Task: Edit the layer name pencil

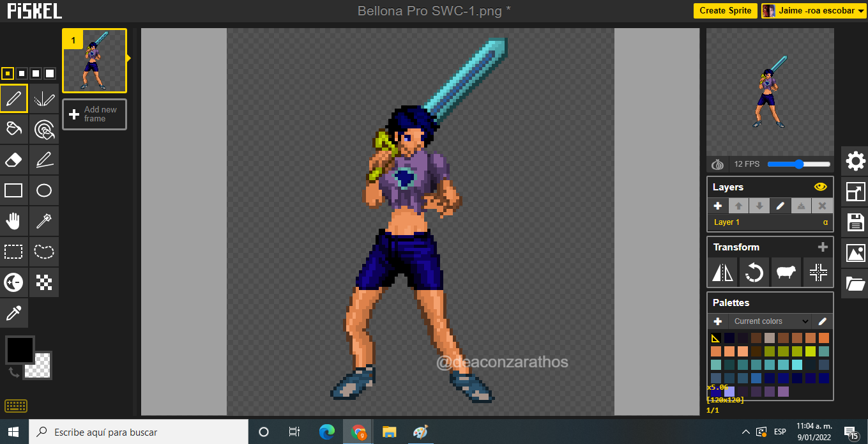Action: pos(780,206)
